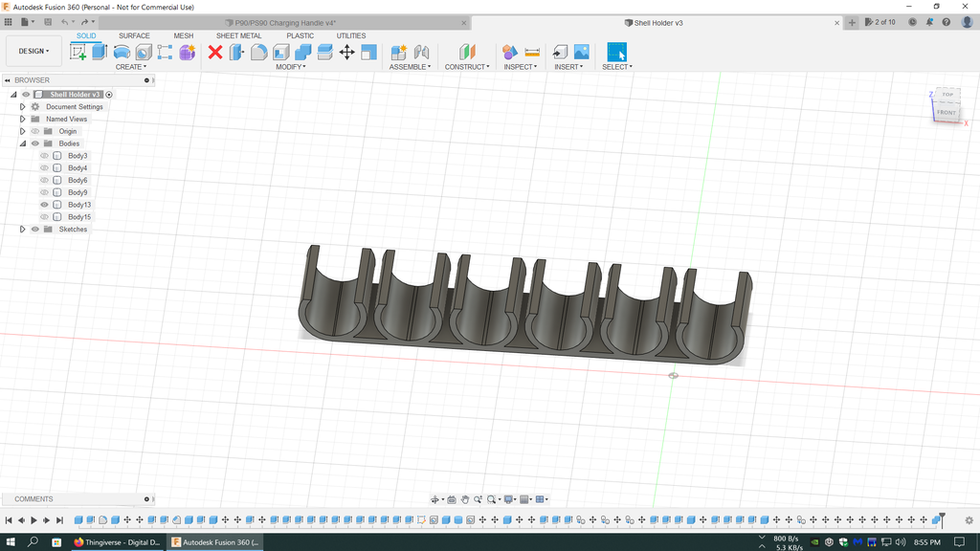Image resolution: width=980 pixels, height=551 pixels.
Task: Select the Pan tool in navigation bar
Action: pyautogui.click(x=465, y=498)
